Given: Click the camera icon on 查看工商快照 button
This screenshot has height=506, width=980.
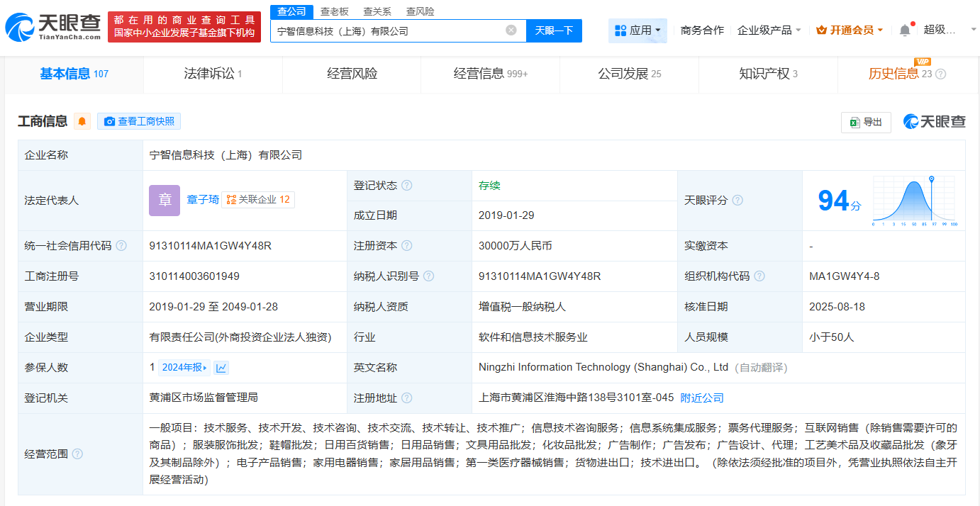Looking at the screenshot, I should tap(110, 120).
